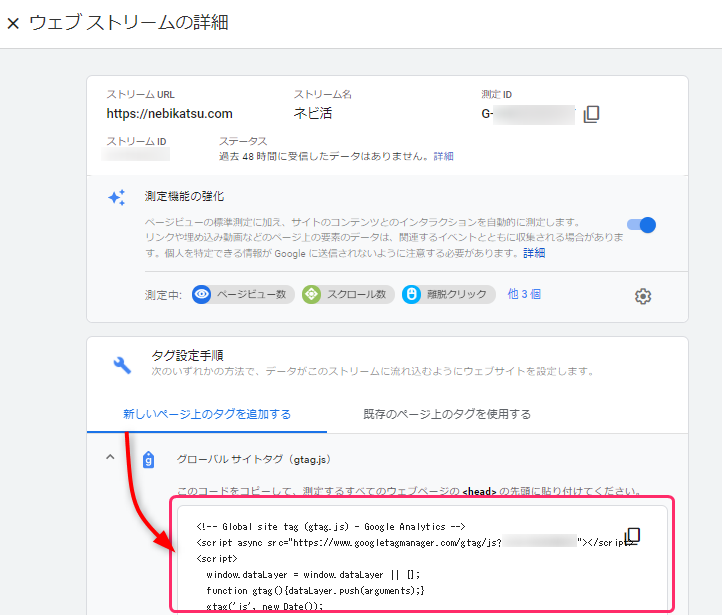Toggle enhanced measurement switch

tap(641, 225)
